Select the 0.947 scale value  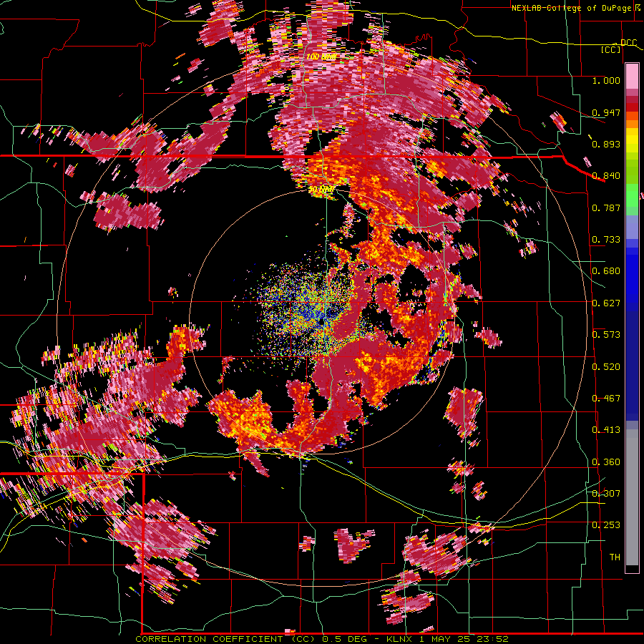click(x=606, y=112)
